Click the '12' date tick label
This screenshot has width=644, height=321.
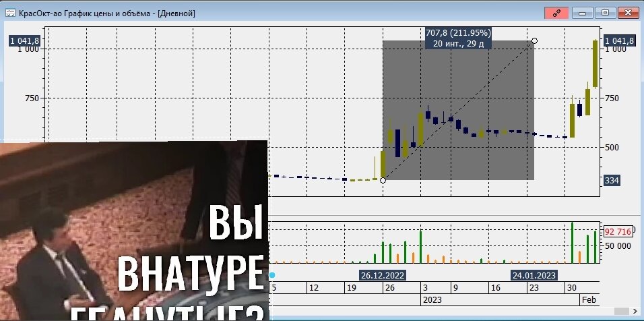tap(314, 288)
